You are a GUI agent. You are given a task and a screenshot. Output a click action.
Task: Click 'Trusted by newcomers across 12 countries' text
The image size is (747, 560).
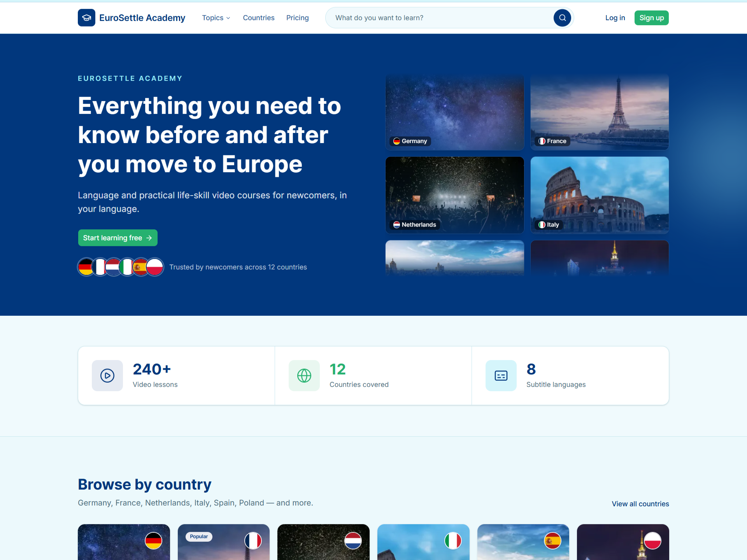point(238,267)
